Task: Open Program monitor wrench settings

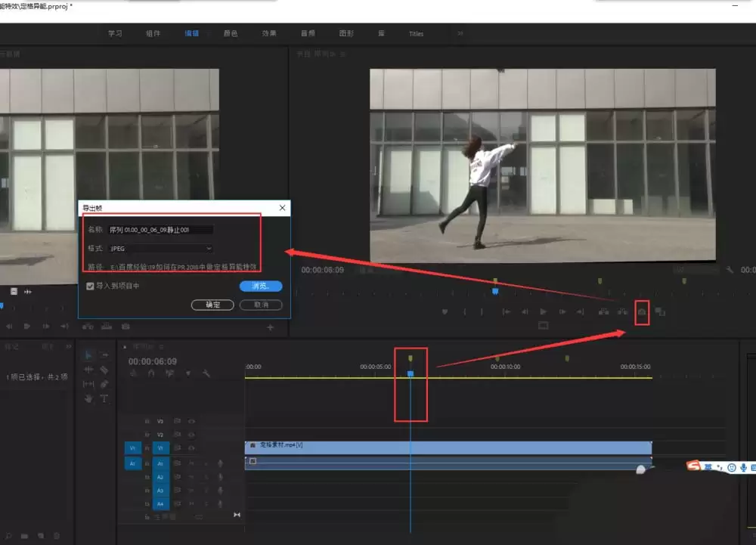Action: [730, 270]
